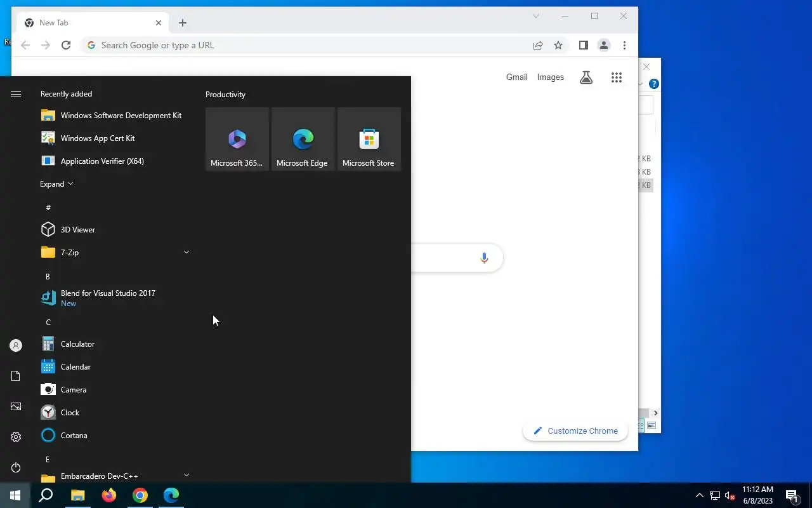
Task: Open Application Verifier (X64)
Action: coord(114,161)
